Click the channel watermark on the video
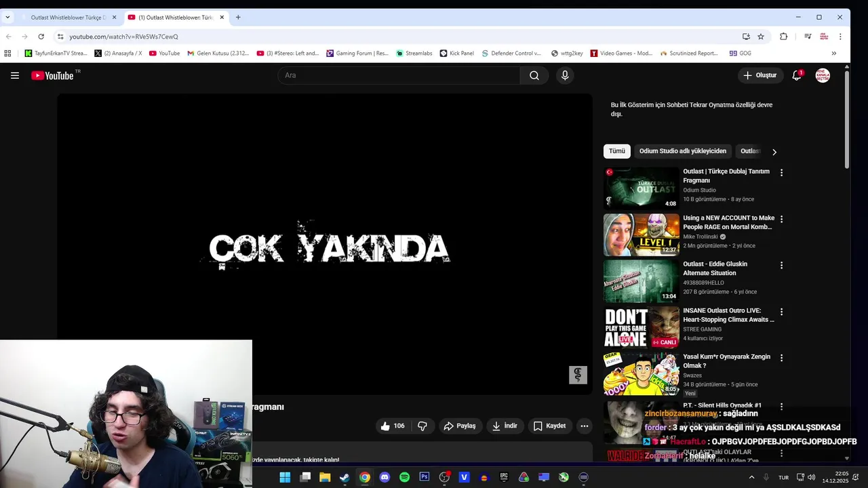Image resolution: width=868 pixels, height=488 pixels. (x=578, y=375)
